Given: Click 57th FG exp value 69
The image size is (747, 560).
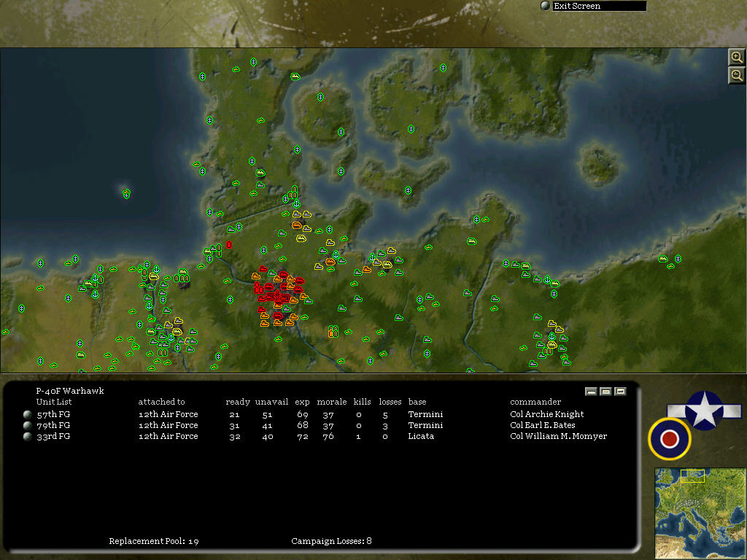Looking at the screenshot, I should 303,415.
